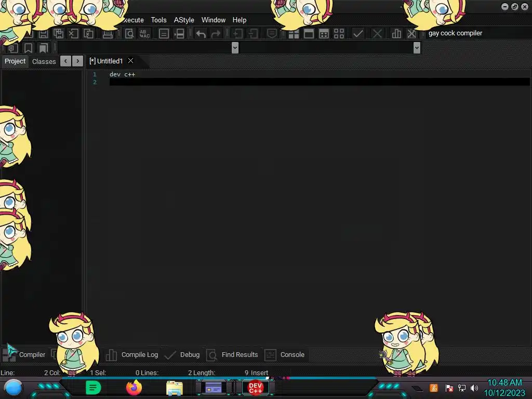The width and height of the screenshot is (532, 399).
Task: Open the 'gay cock compiler' compiler set dropdown
Action: tap(477, 33)
